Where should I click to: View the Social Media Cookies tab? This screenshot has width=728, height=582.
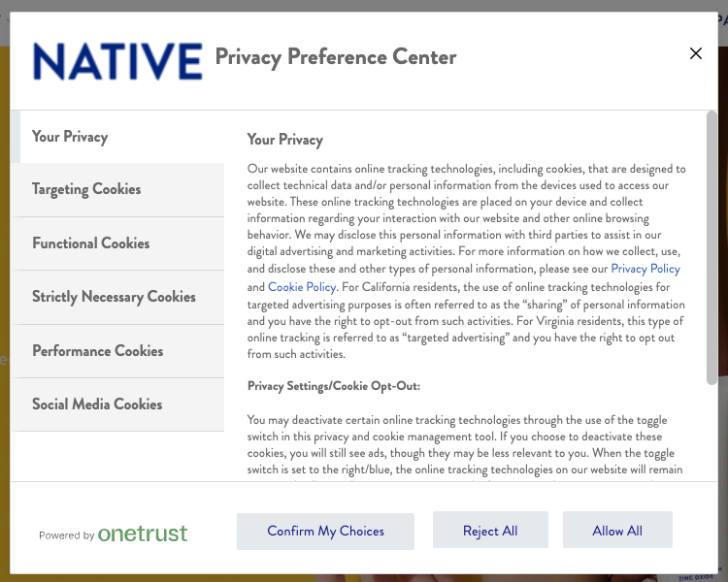(x=97, y=404)
